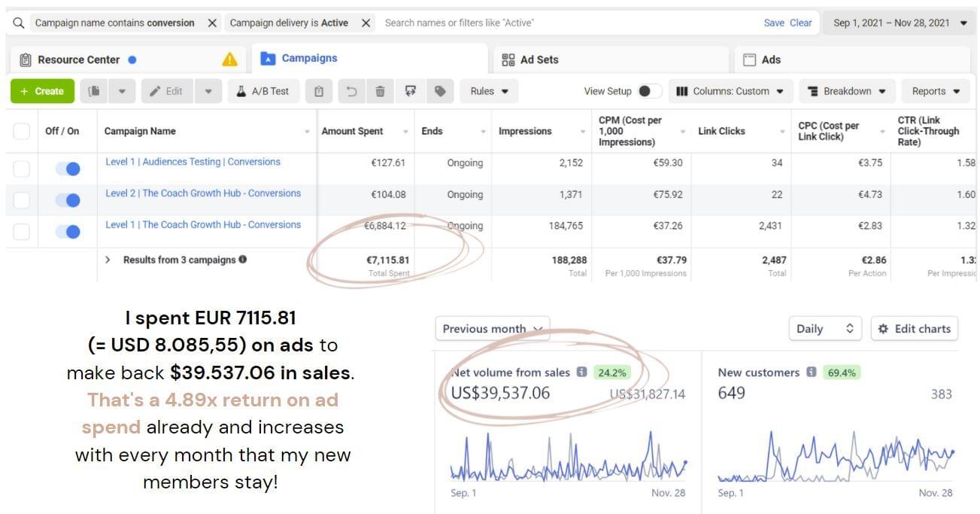Click the green Create button
This screenshot has height=514, width=980.
click(42, 91)
